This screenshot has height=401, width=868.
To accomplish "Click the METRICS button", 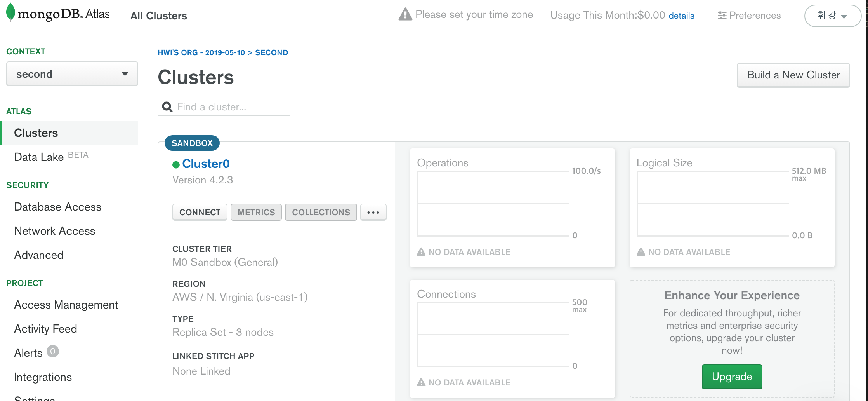I will coord(256,212).
